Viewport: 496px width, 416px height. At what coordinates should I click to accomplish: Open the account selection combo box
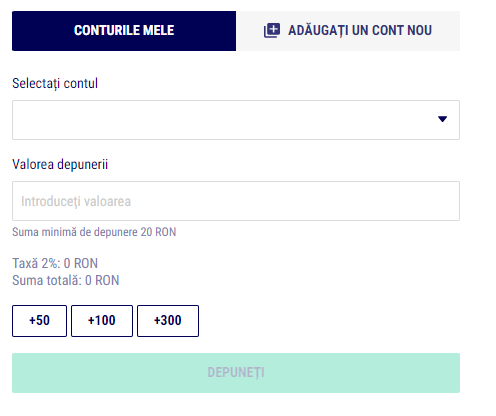[x=236, y=120]
